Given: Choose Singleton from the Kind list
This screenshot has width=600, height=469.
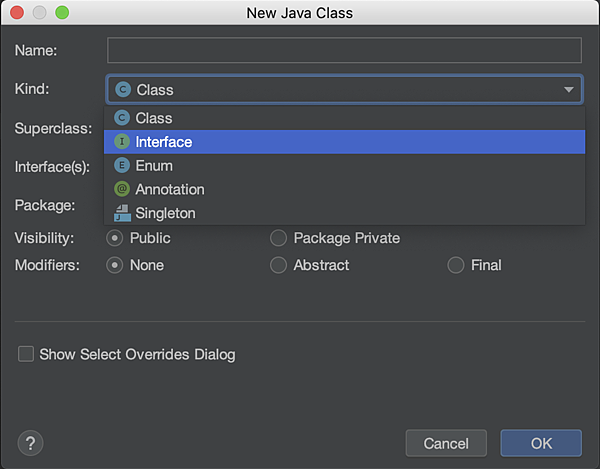Looking at the screenshot, I should coord(344,213).
